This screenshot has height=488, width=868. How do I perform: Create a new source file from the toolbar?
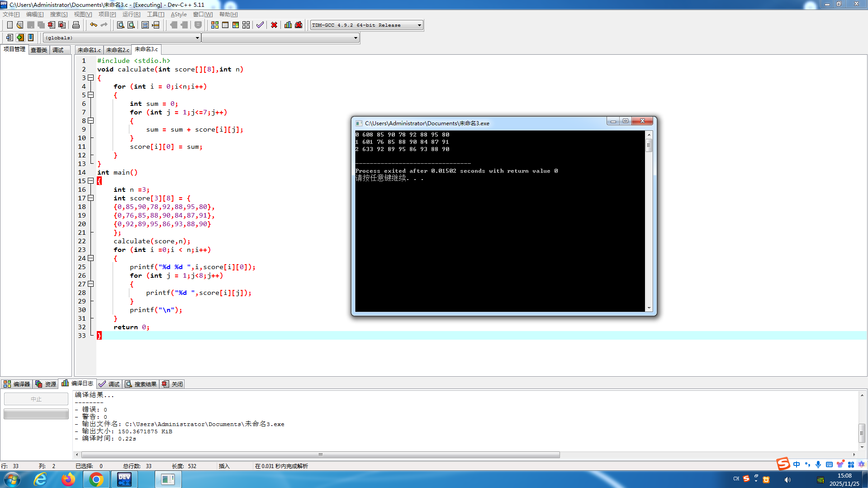click(x=9, y=25)
